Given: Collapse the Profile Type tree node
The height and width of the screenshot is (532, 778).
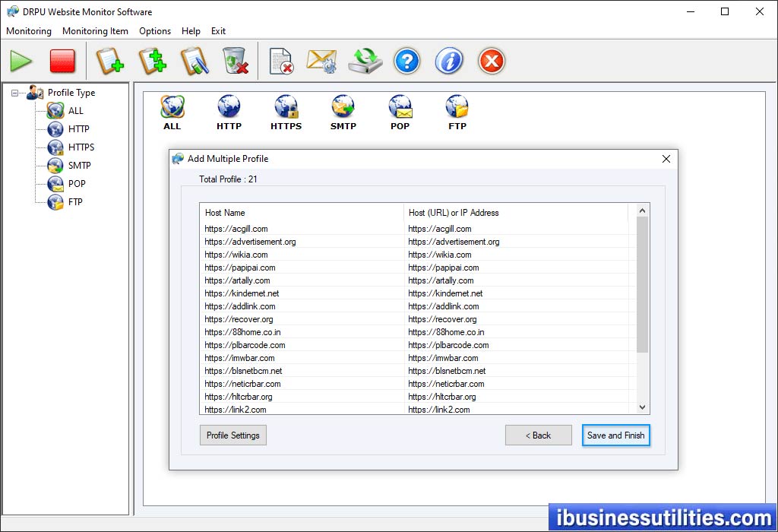Looking at the screenshot, I should pyautogui.click(x=15, y=93).
